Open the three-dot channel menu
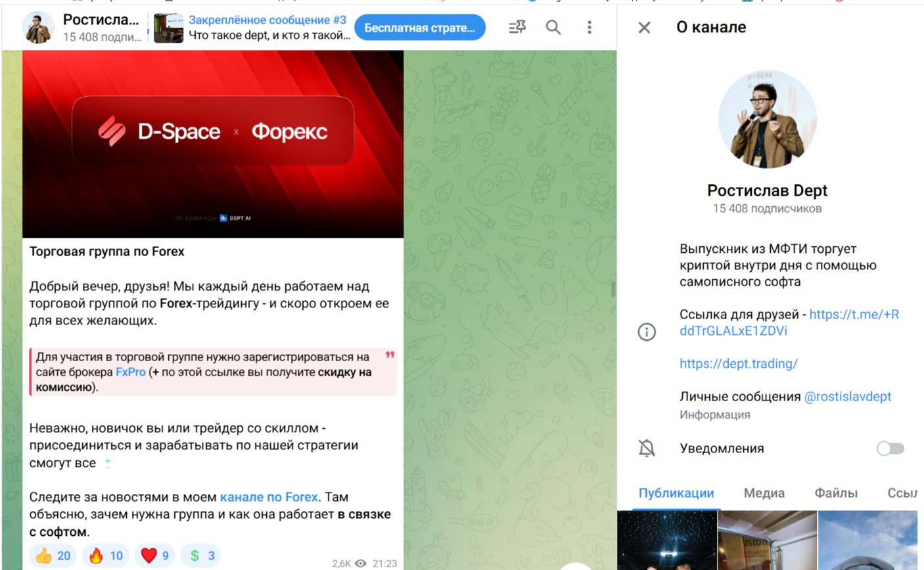 coord(589,27)
